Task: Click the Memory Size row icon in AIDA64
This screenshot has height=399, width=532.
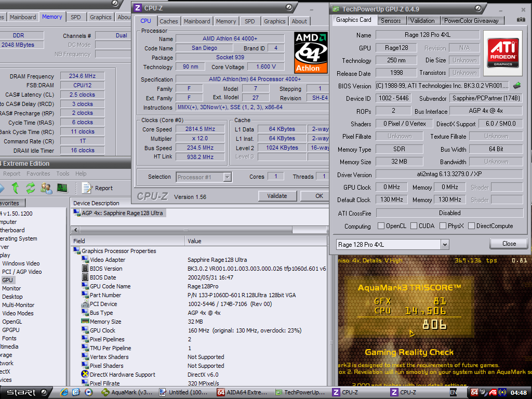Action: click(85, 321)
